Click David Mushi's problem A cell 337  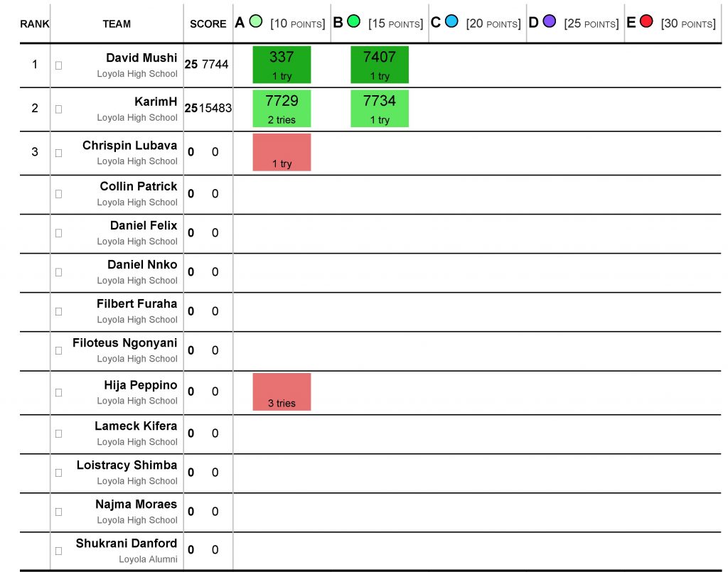(x=282, y=65)
